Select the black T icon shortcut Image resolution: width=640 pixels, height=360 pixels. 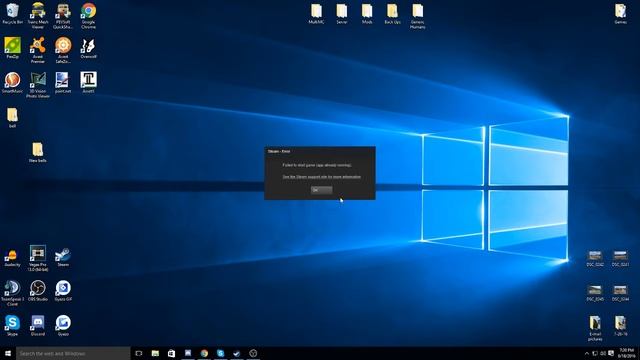tap(88, 82)
